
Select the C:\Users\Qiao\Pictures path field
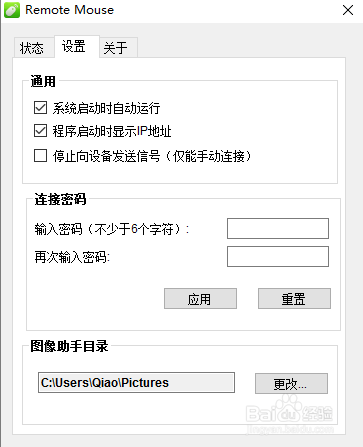[x=136, y=383]
